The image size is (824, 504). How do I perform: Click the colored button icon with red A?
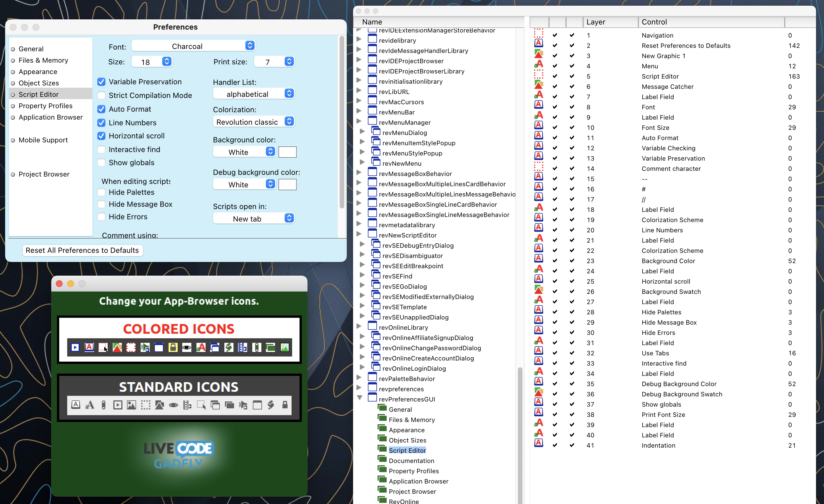click(x=89, y=347)
